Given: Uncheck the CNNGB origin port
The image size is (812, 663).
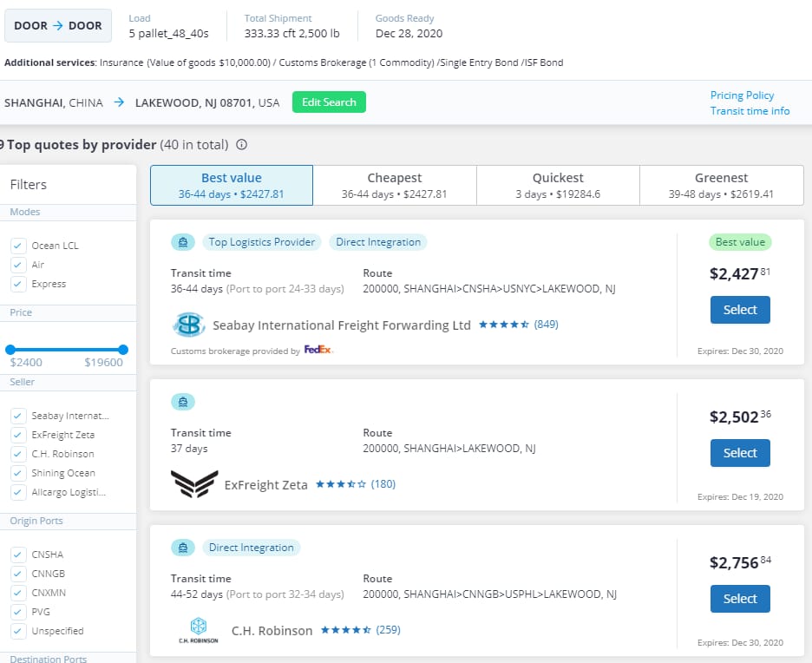Looking at the screenshot, I should tap(18, 574).
